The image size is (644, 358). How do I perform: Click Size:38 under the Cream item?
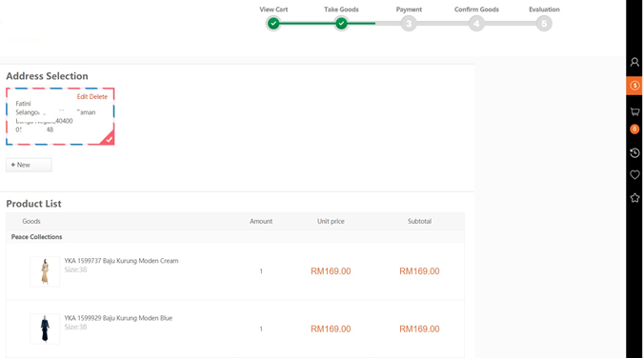click(x=75, y=269)
